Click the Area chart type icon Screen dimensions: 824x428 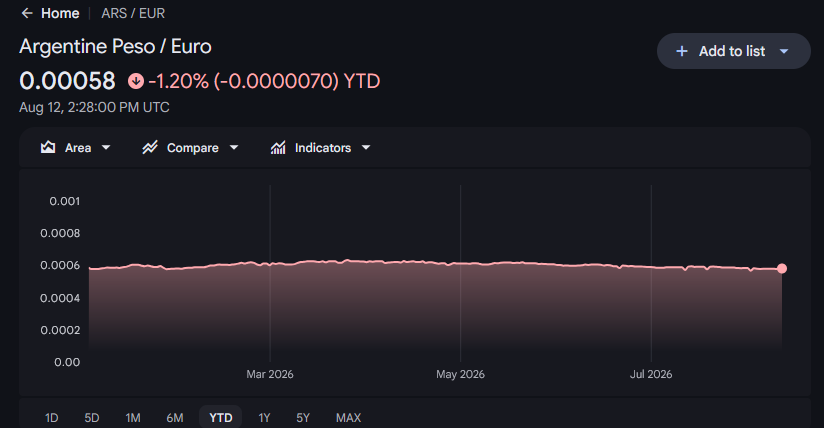48,148
